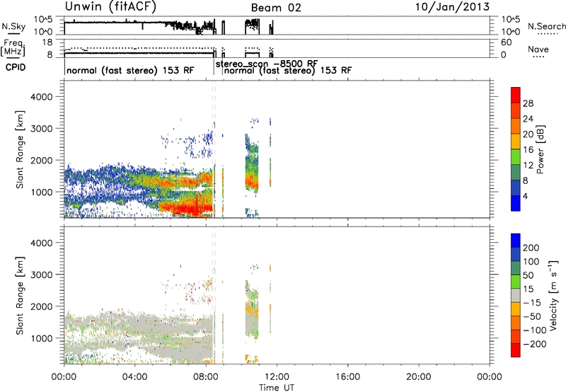
Task: Click the "60" Nave axis tick label
Action: coord(506,42)
